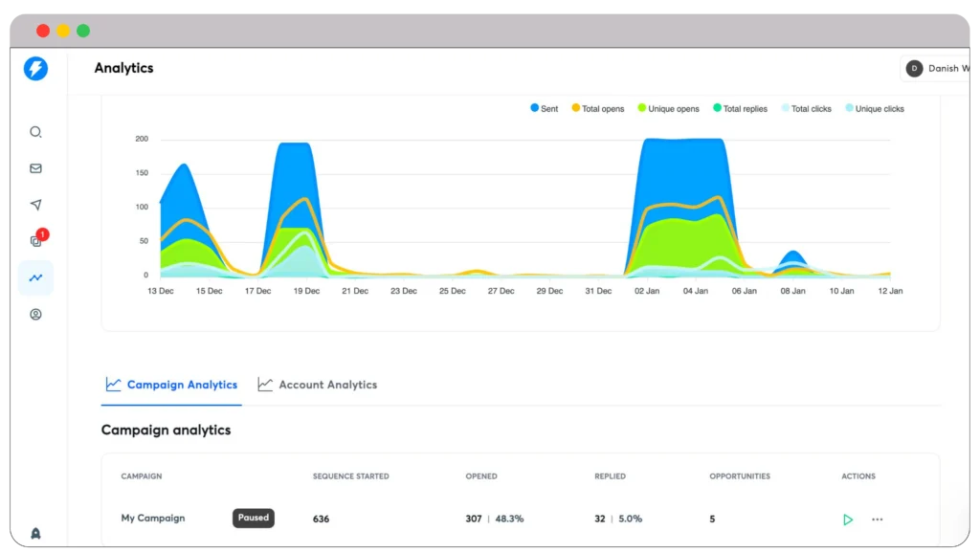980x553 pixels.
Task: Open the send/outreach paper plane icon
Action: pyautogui.click(x=35, y=204)
